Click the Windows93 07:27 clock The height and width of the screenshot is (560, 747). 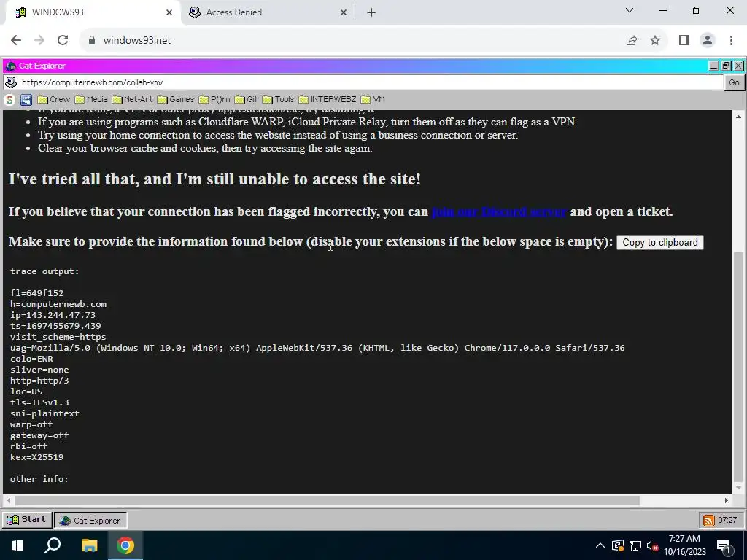coord(727,520)
